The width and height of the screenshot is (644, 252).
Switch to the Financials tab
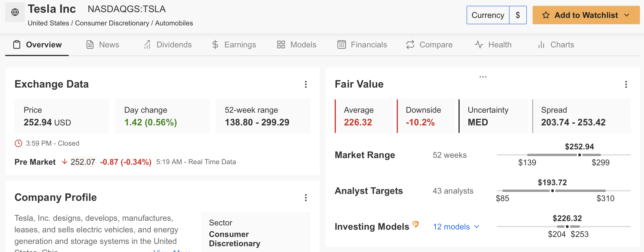(362, 45)
